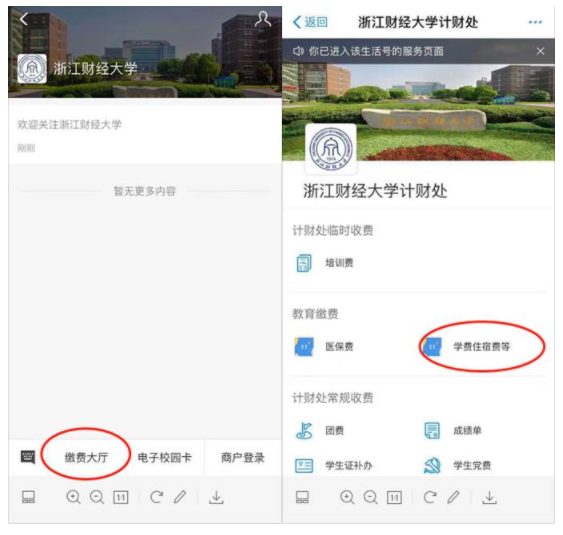
Task: Click the download icon in the right image toolbar
Action: coord(489,497)
